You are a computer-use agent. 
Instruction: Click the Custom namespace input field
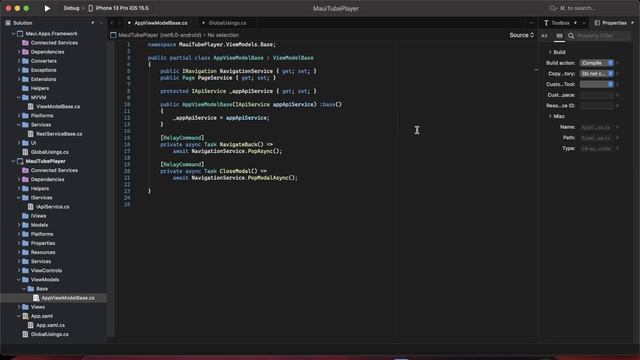click(x=596, y=95)
